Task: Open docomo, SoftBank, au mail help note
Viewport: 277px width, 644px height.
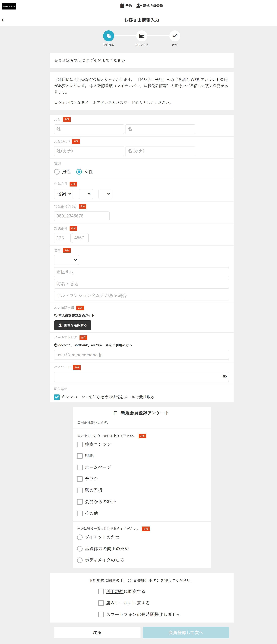Action: pyautogui.click(x=93, y=345)
